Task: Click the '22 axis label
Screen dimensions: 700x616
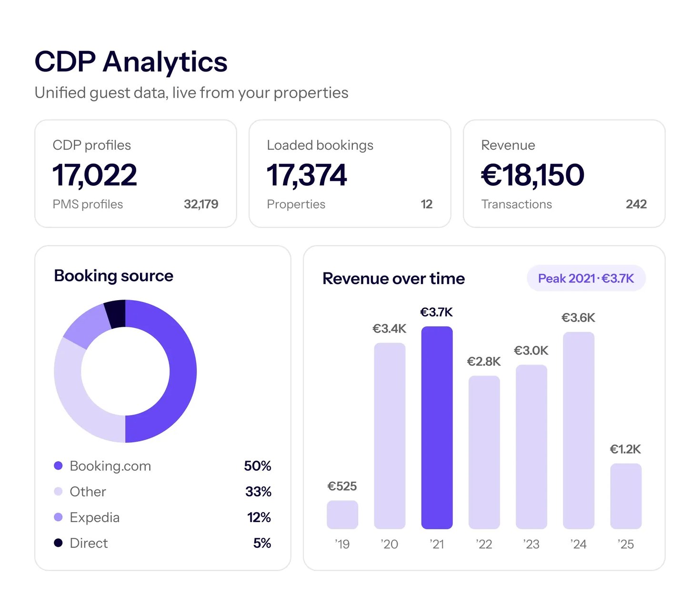Action: tap(484, 544)
